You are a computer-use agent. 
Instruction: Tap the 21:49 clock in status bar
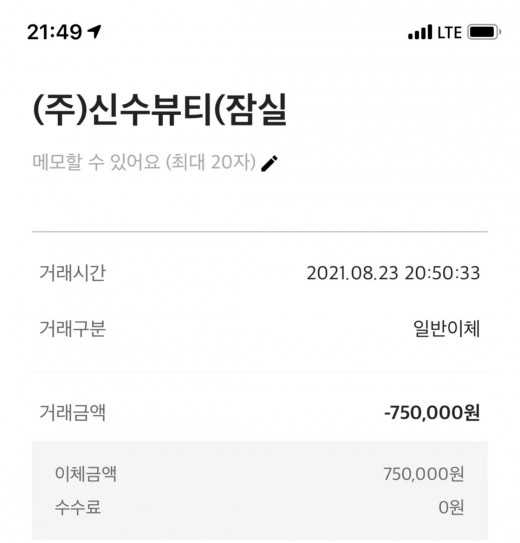(x=54, y=32)
